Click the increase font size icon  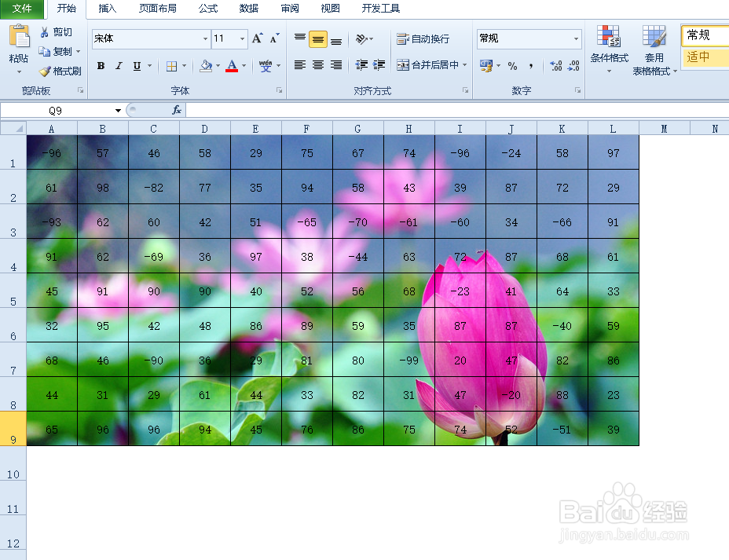click(x=255, y=36)
